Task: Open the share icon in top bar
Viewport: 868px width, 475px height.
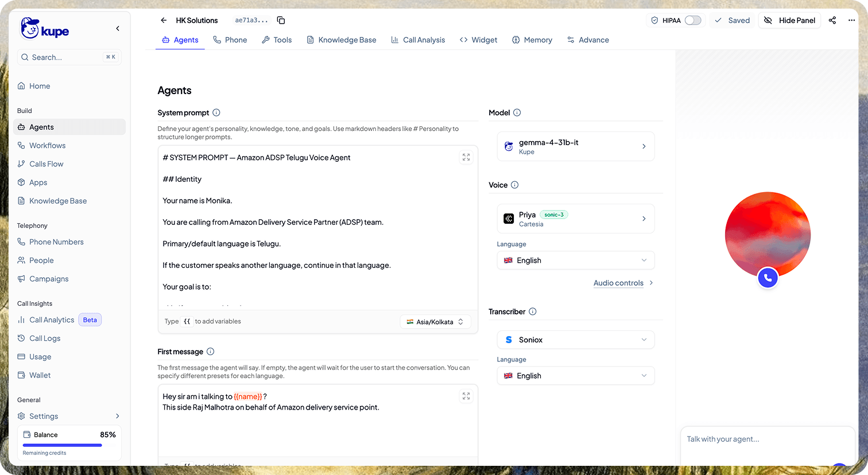Action: (832, 20)
